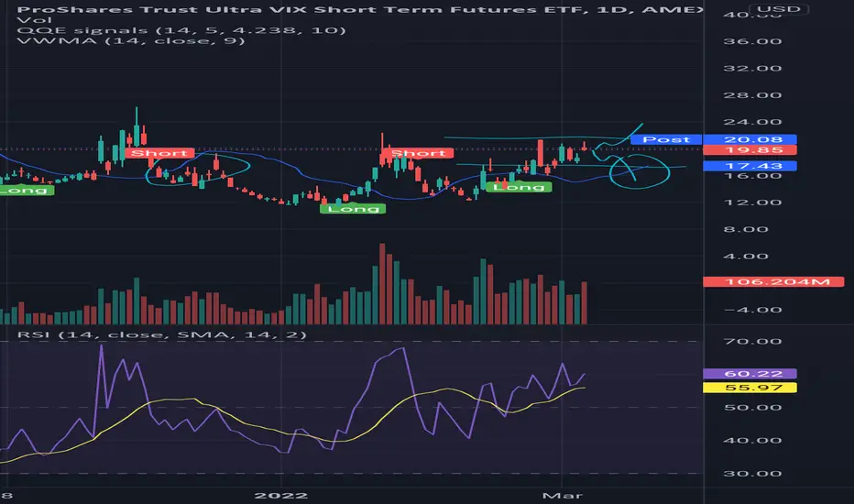The image size is (854, 504).
Task: Click the 50.00 RSI axis label
Action: click(x=752, y=408)
